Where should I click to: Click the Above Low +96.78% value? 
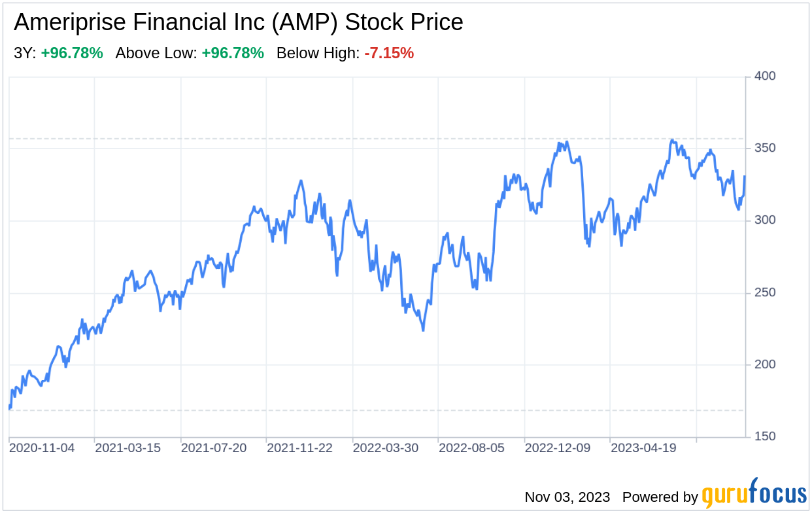232,54
